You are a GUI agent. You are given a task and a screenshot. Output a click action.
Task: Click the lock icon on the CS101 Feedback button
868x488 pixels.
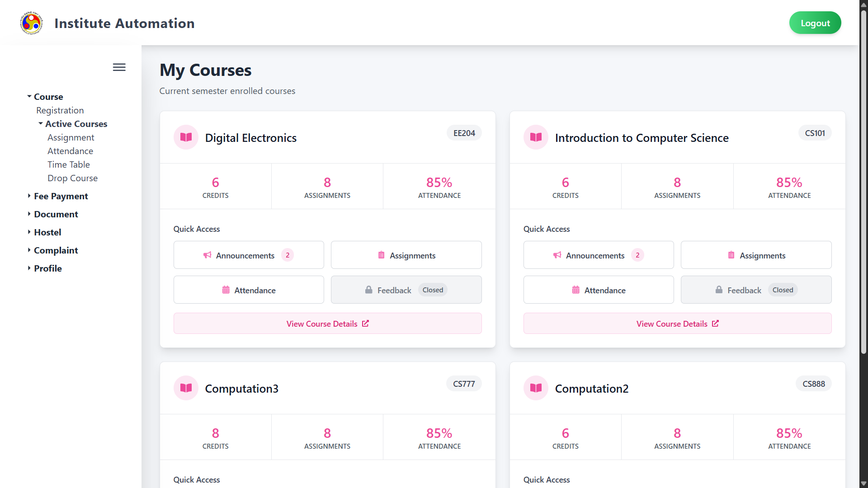click(719, 290)
